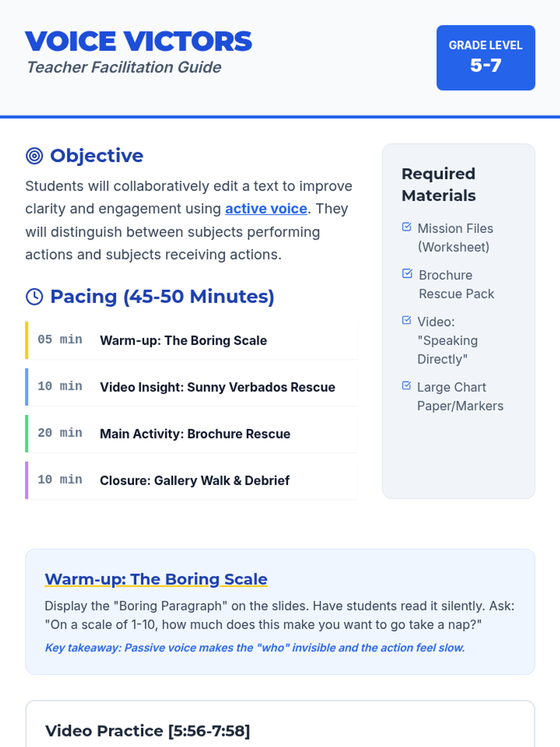
Task: Click the Video Practice [5:56-7:58] heading
Action: pos(147,731)
